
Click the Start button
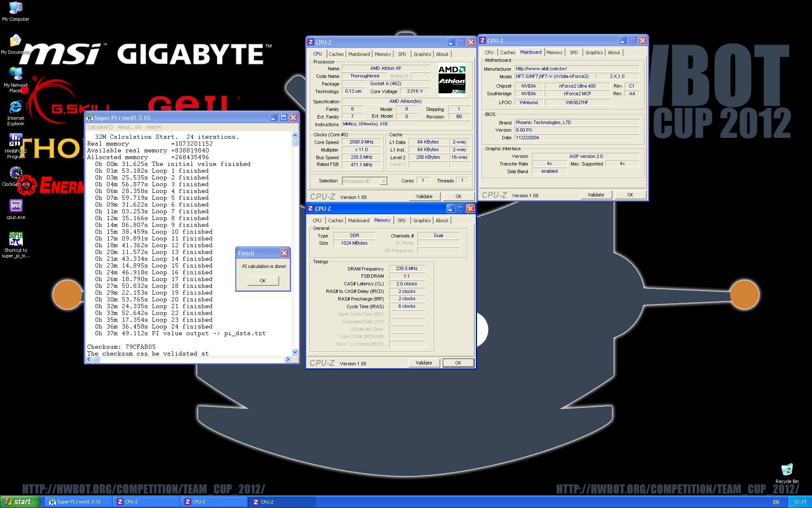click(20, 502)
